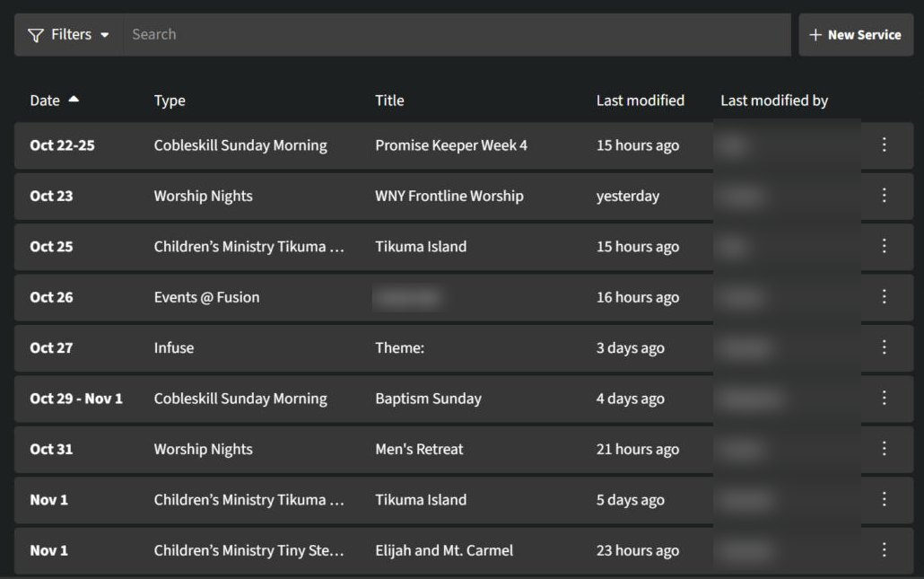Screen dimensions: 924x579
Task: Sort by Last modified by column header
Action: (774, 101)
